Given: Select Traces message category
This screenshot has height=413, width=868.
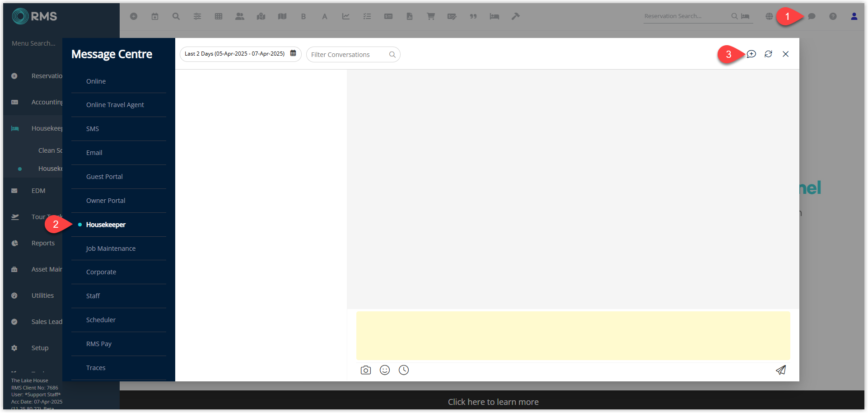Looking at the screenshot, I should 96,368.
